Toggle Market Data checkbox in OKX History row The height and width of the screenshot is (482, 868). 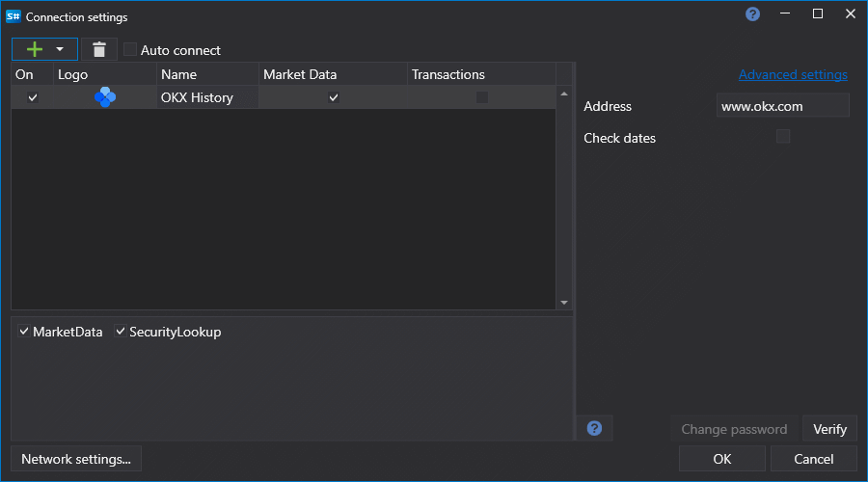(x=334, y=97)
